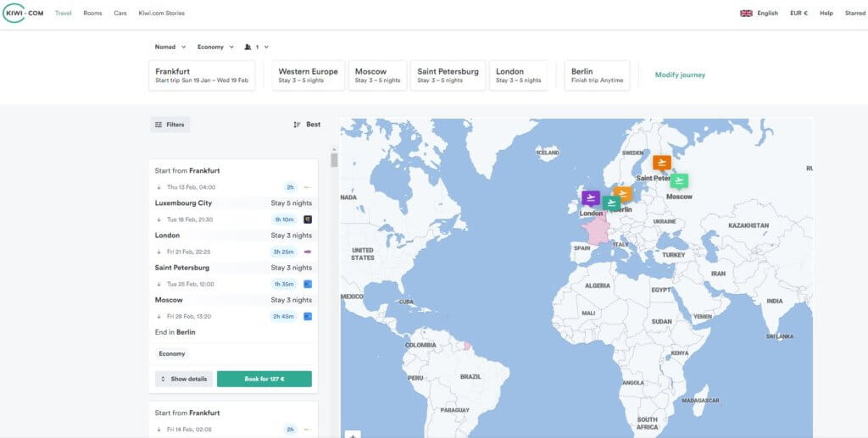
Task: Open the Starred trips link
Action: pos(855,14)
